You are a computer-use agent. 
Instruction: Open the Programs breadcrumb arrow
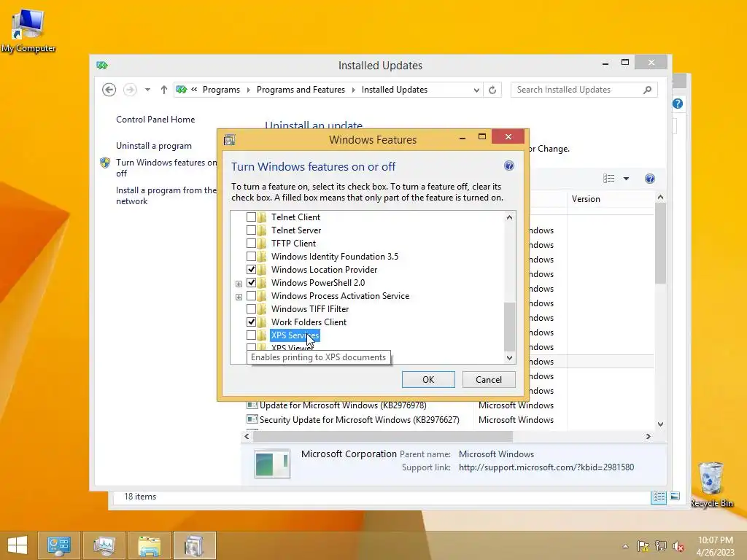[x=248, y=90]
